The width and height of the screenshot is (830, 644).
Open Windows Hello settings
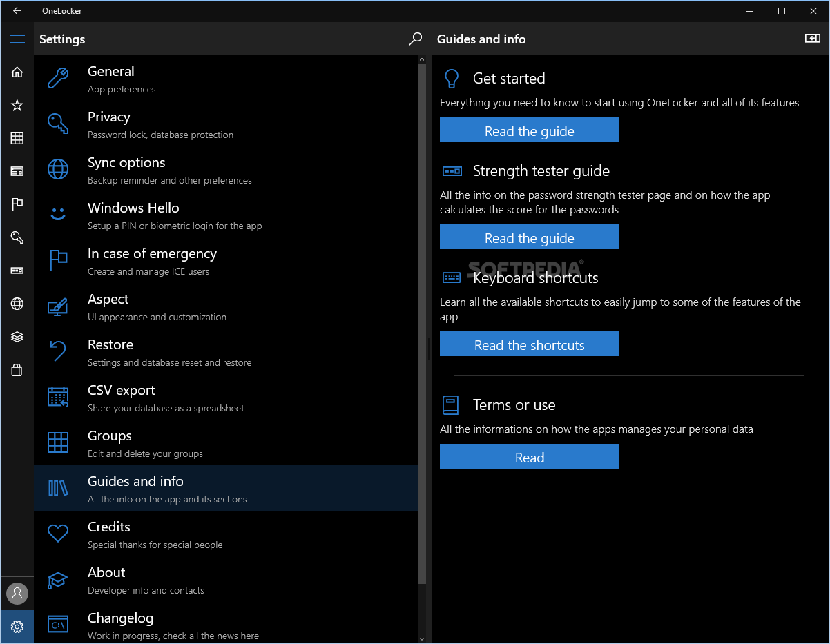click(x=226, y=215)
